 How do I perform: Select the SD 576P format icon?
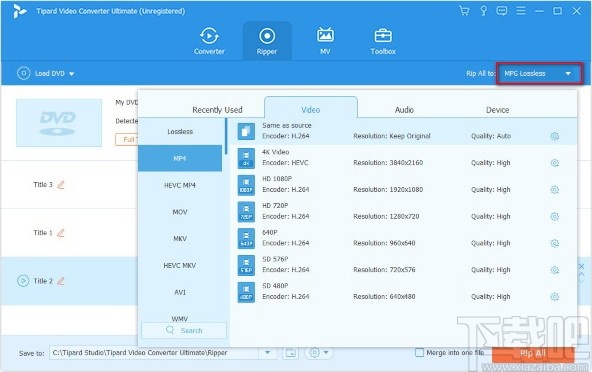tap(246, 265)
